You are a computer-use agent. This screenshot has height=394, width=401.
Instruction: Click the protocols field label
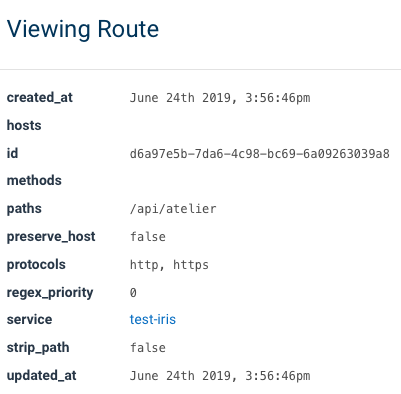[x=36, y=265]
